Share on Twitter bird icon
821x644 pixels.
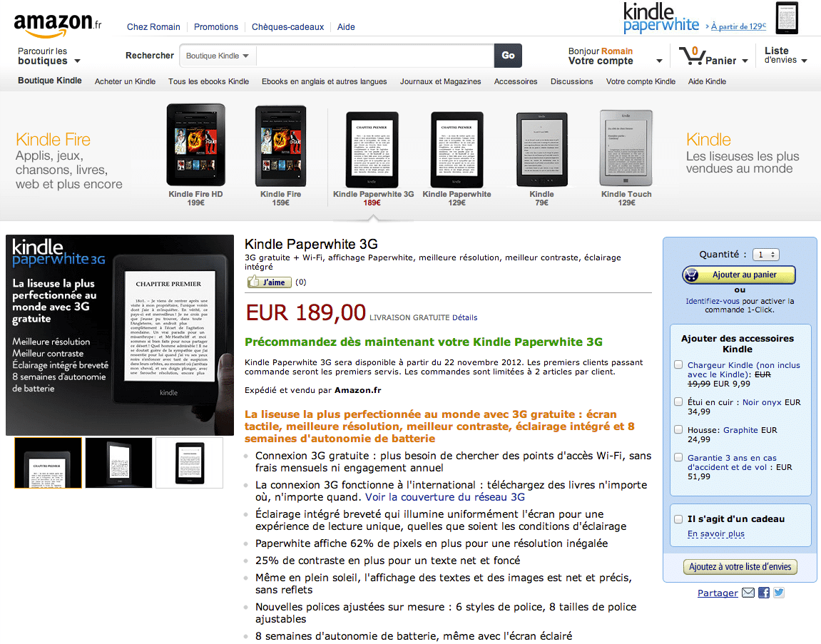pyautogui.click(x=779, y=593)
